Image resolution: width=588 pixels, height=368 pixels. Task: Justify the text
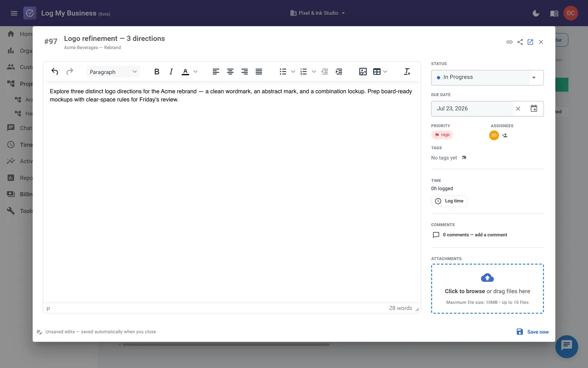pyautogui.click(x=259, y=72)
